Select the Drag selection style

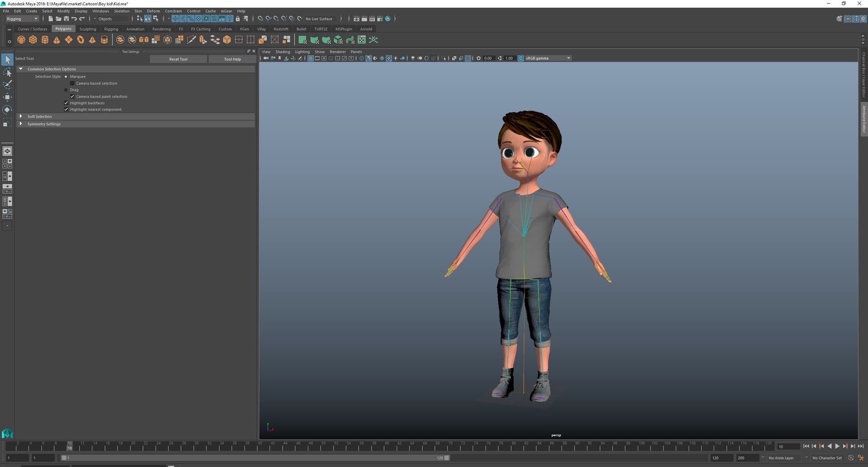(66, 90)
